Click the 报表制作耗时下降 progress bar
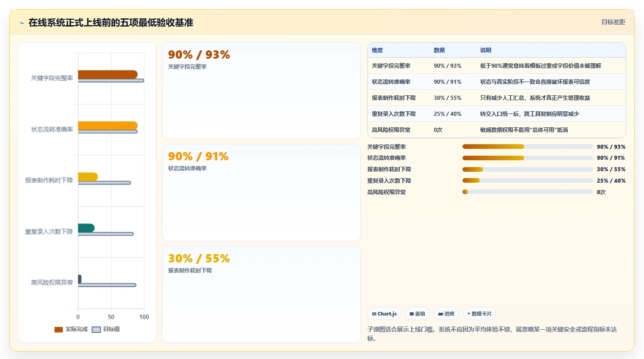The height and width of the screenshot is (359, 644). point(527,169)
